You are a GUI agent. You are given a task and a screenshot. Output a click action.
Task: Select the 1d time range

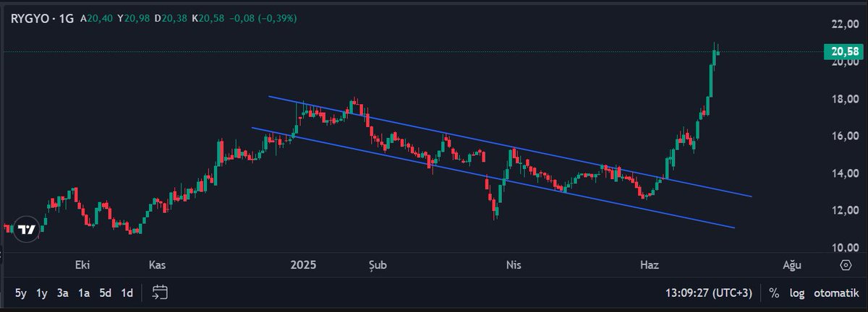(127, 293)
